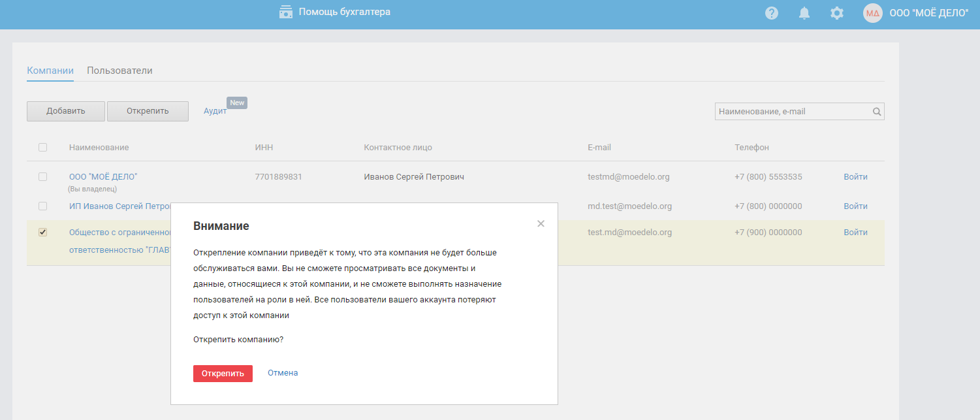Check the ИП Иванов Сергей row checkbox
Viewport: 980px width, 420px height.
tap(43, 206)
